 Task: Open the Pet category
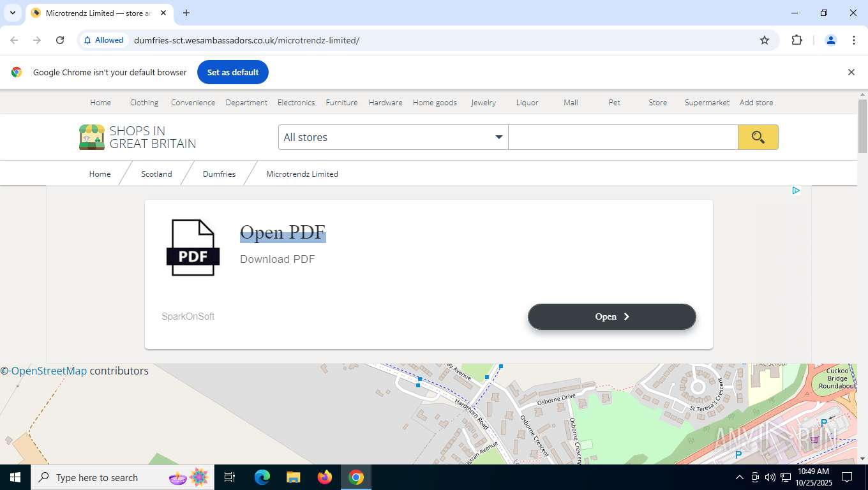pos(614,103)
